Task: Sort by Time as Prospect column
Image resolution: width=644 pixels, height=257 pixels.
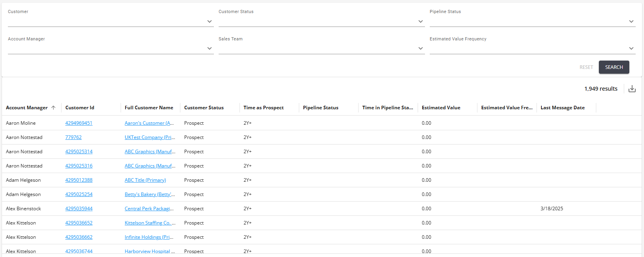Action: (263, 108)
